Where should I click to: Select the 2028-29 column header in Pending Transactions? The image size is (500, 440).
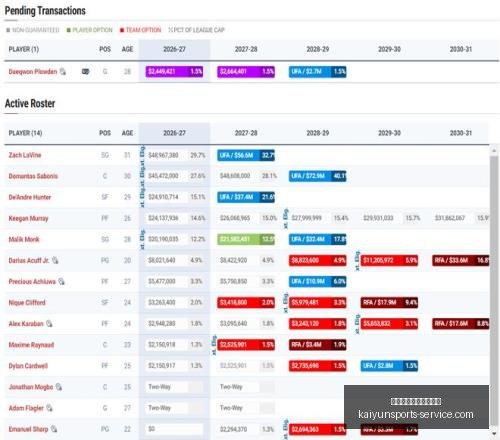(318, 49)
